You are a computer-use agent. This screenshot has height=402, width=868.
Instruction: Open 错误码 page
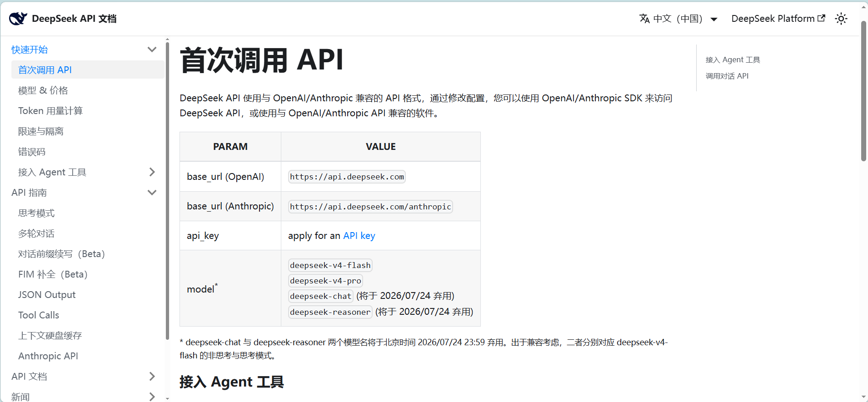point(32,152)
